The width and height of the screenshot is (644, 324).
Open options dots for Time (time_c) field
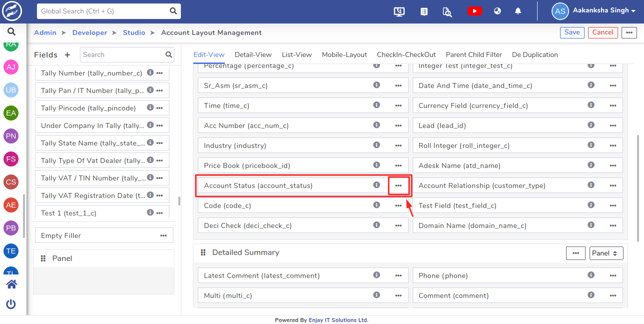coord(398,105)
